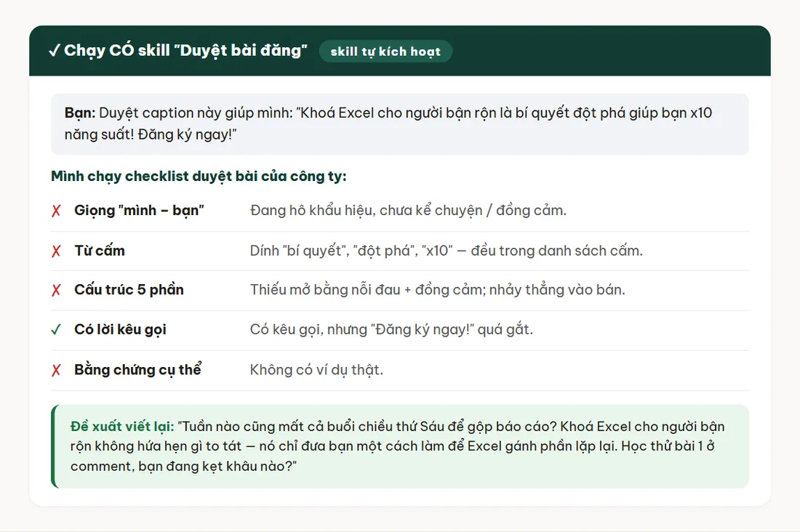
Task: Click the green checkmark beside Có lời kêu gọi
Action: [56, 330]
